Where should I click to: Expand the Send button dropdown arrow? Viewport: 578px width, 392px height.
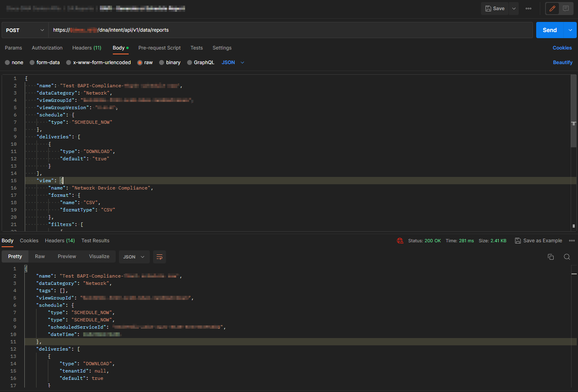point(570,30)
